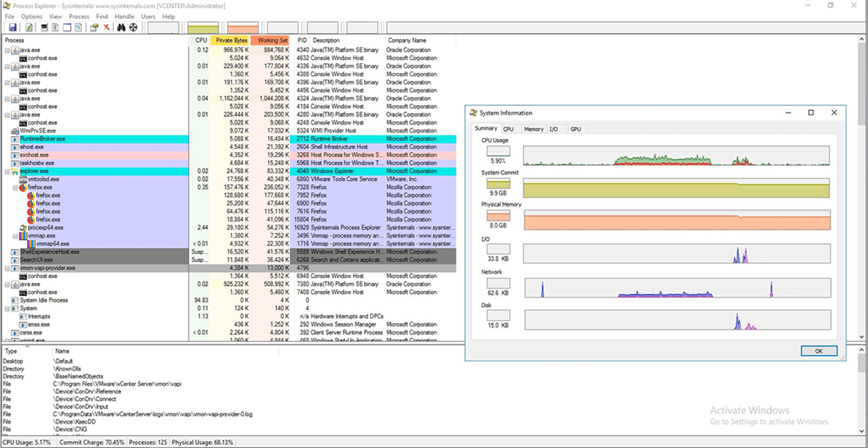Viewport: 868px width, 448px height.
Task: Collapse the System process node
Action: point(6,308)
